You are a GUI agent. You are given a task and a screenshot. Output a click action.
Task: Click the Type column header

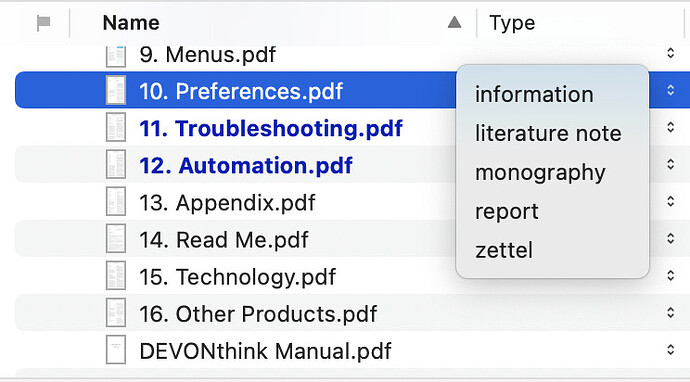pyautogui.click(x=512, y=23)
